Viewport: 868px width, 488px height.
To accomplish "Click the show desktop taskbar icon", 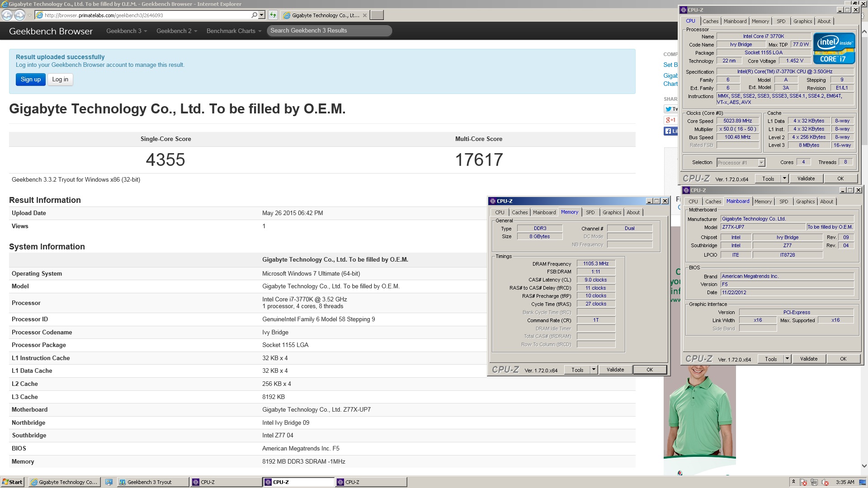I will tap(109, 482).
